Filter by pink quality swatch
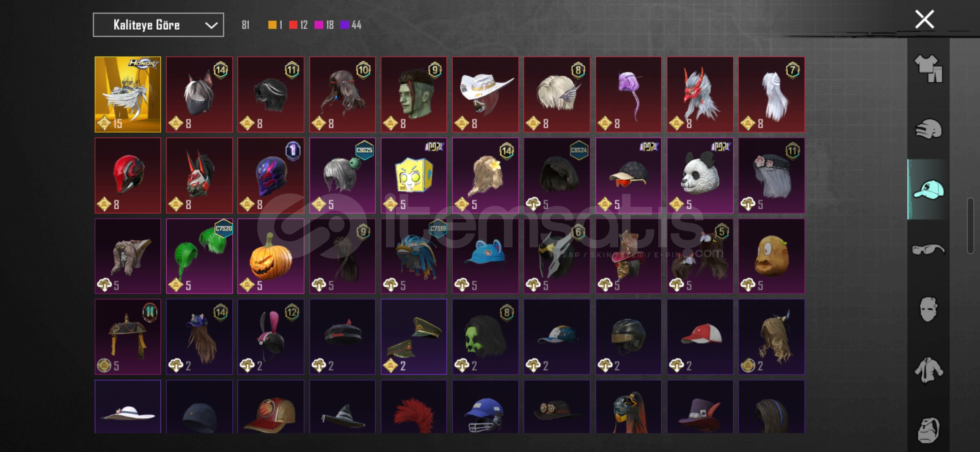 coord(319,25)
